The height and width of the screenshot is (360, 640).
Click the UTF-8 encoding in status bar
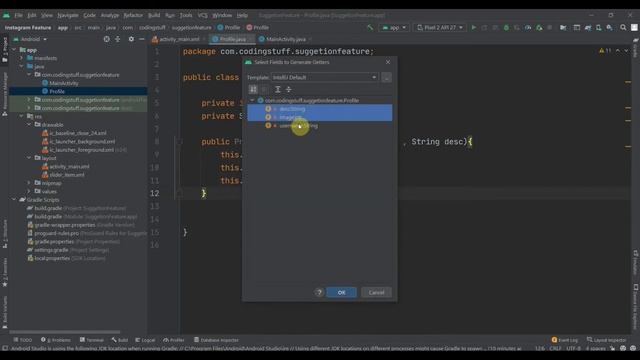coord(573,348)
